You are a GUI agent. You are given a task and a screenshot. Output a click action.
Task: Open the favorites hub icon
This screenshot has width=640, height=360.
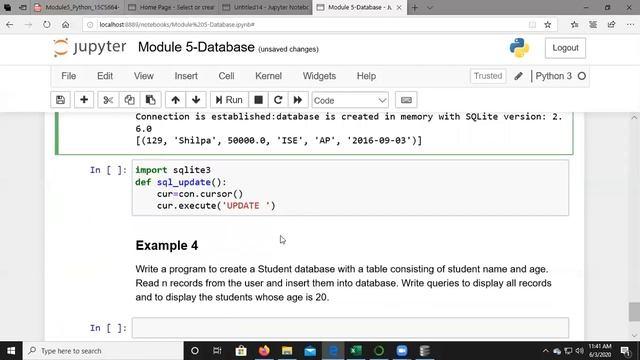tap(575, 24)
